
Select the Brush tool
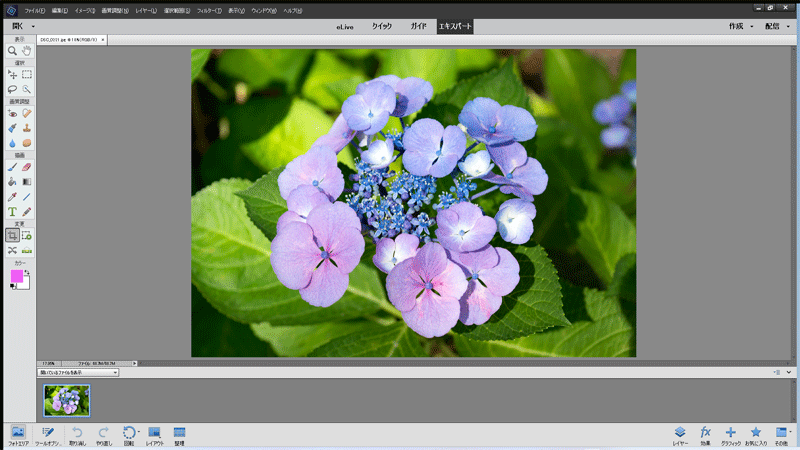[12, 167]
